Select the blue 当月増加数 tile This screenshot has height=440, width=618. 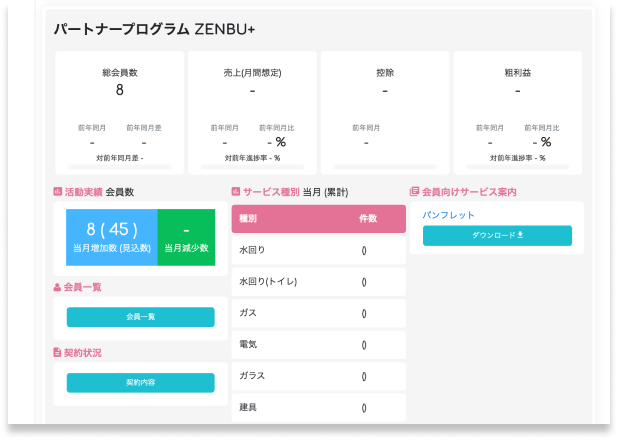point(112,237)
